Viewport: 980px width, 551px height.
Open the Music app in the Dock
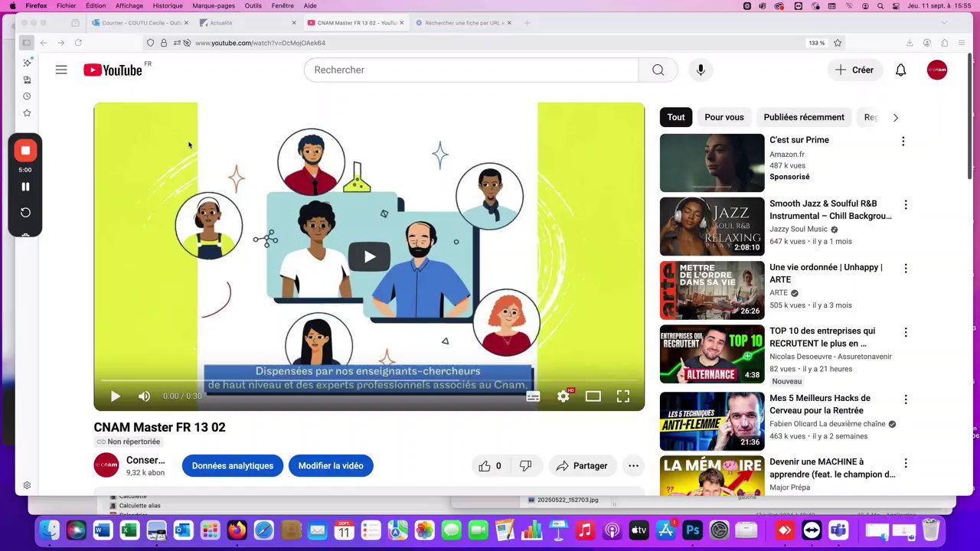[x=585, y=530]
